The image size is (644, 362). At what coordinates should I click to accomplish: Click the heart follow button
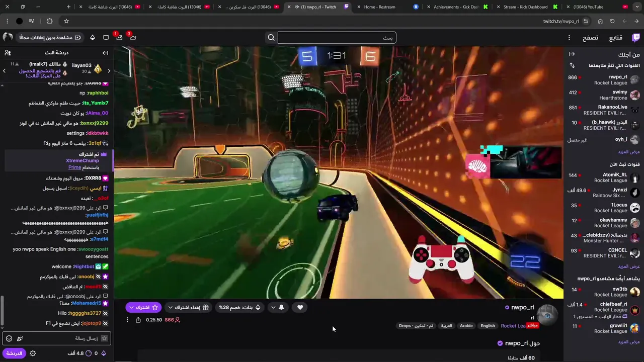coord(300,307)
